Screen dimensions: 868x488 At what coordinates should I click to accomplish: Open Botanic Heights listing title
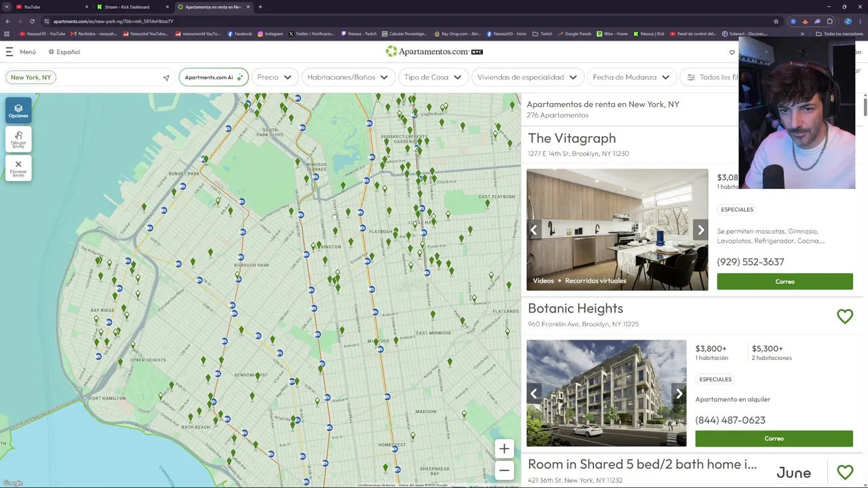[575, 308]
